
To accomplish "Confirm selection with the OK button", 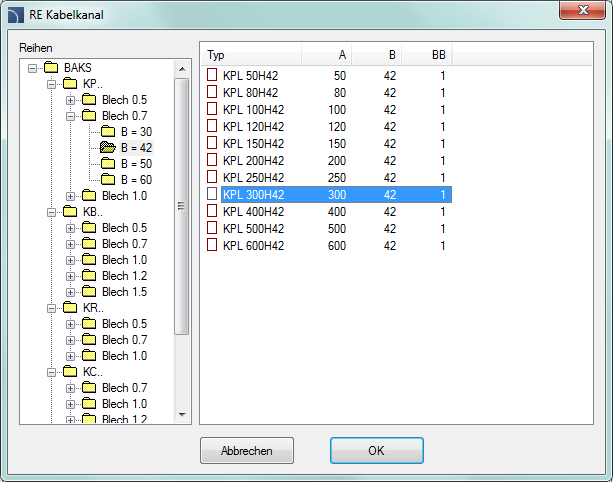I will (x=376, y=450).
